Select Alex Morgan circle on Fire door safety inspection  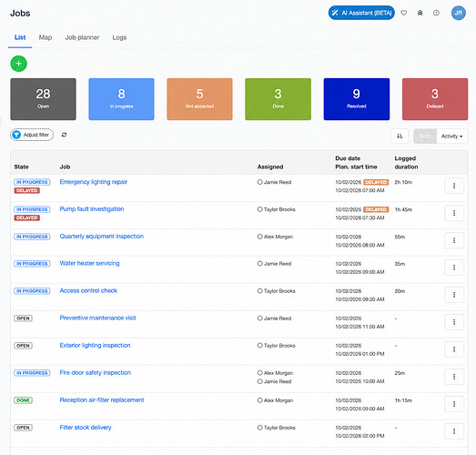260,373
